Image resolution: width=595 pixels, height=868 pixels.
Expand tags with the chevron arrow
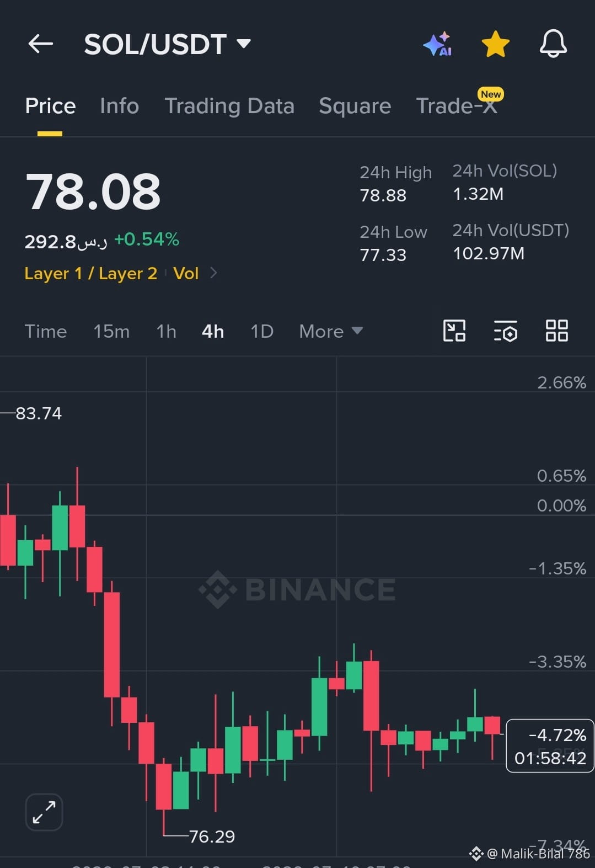pyautogui.click(x=213, y=273)
